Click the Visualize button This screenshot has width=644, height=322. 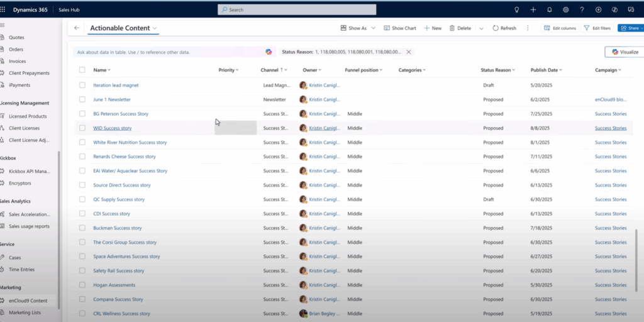pos(625,52)
